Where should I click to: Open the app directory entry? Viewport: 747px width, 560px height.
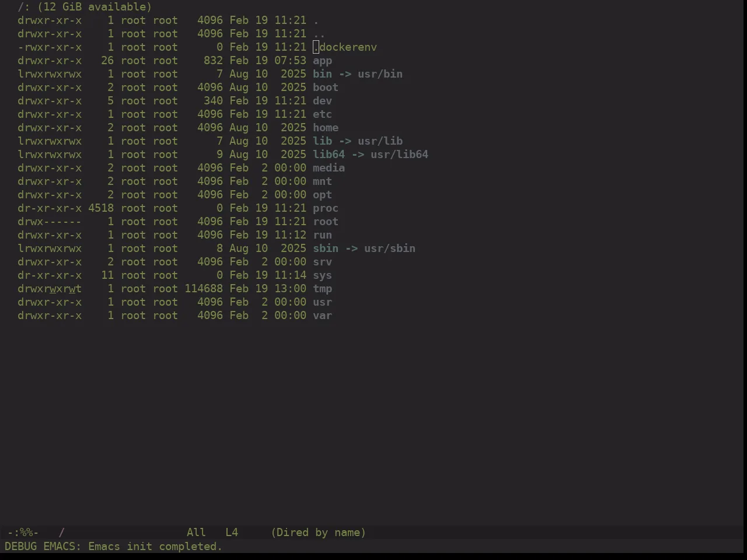point(322,61)
